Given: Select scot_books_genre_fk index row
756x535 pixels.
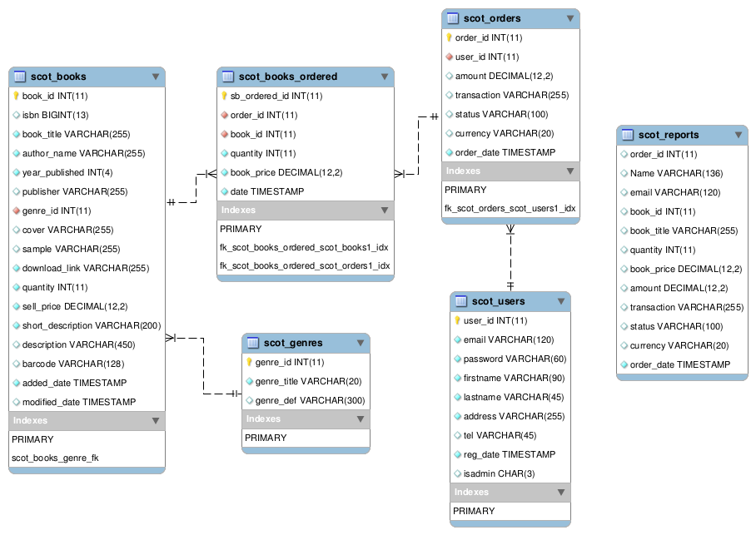Looking at the screenshot, I should (87, 458).
